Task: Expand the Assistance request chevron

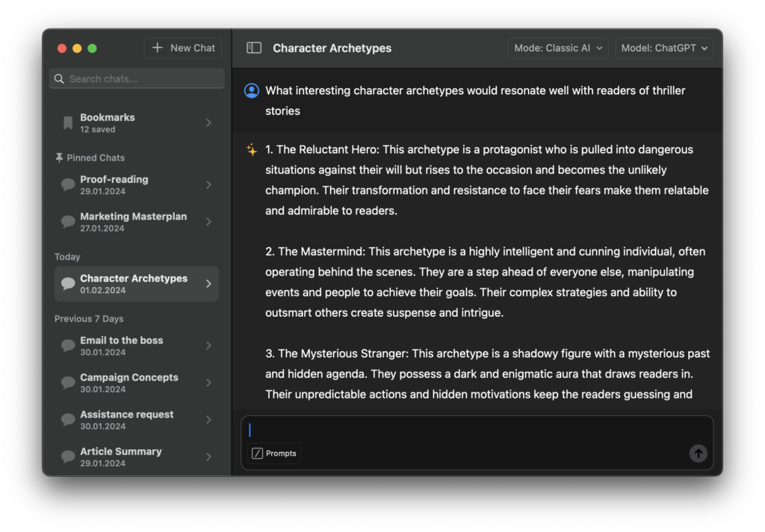Action: (209, 420)
